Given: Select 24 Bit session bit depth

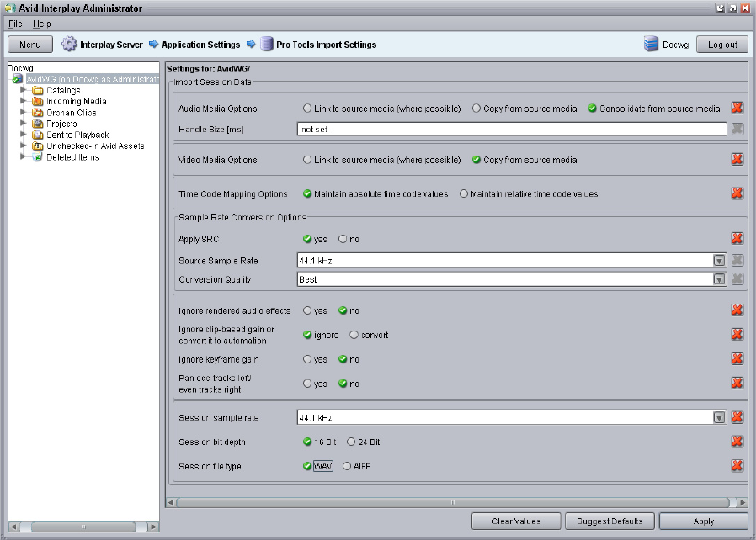Looking at the screenshot, I should [x=351, y=442].
